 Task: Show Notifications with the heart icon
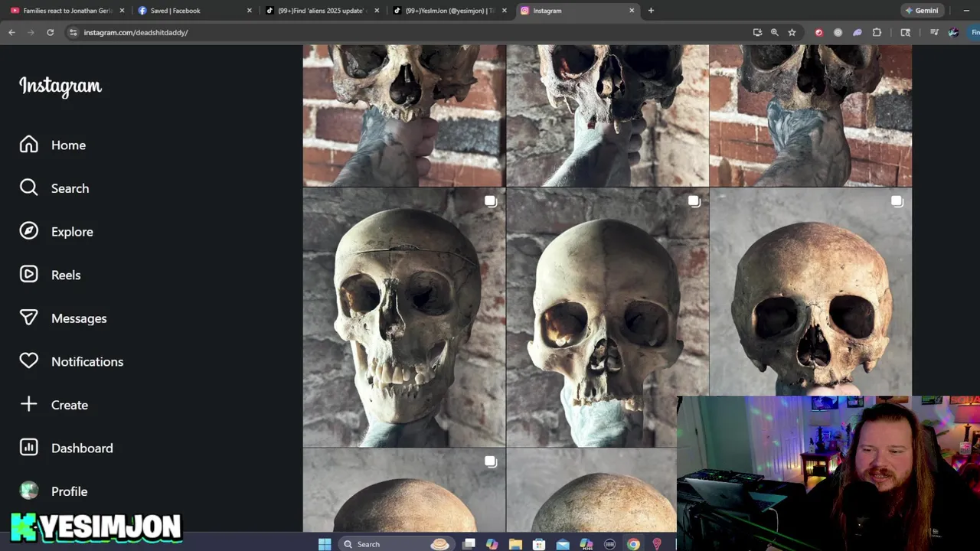pos(28,361)
